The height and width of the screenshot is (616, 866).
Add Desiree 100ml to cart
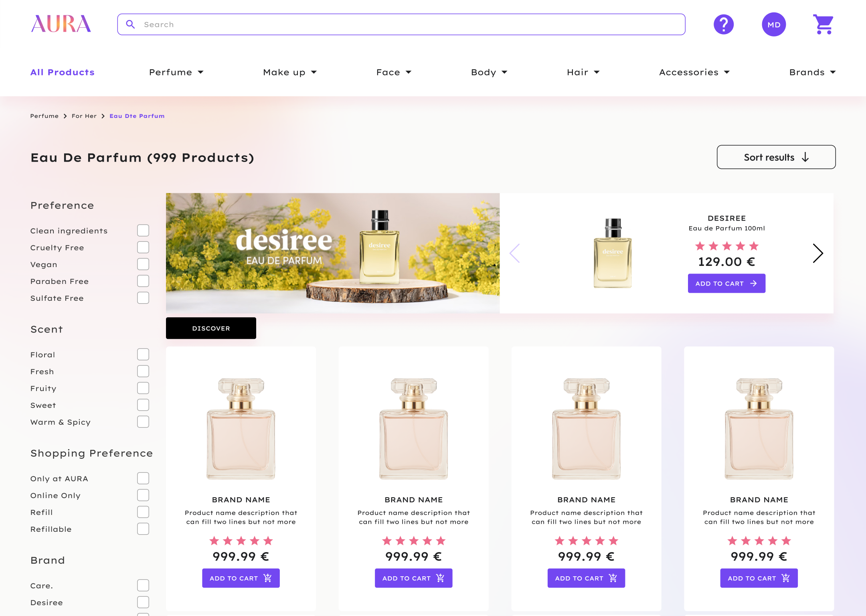click(726, 284)
